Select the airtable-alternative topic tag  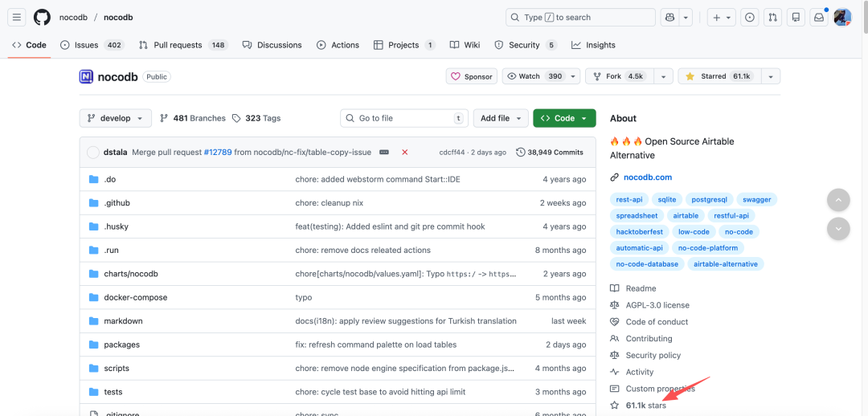point(726,264)
